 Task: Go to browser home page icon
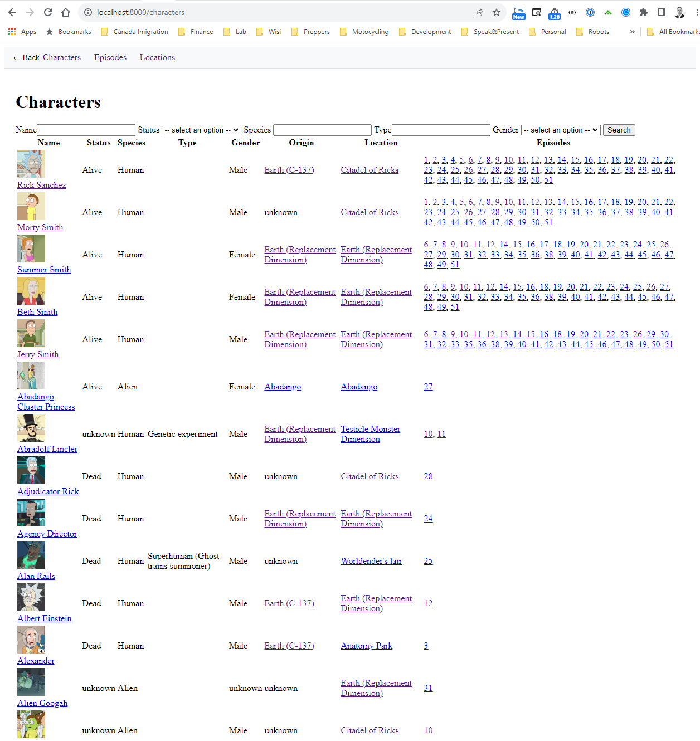pyautogui.click(x=66, y=12)
